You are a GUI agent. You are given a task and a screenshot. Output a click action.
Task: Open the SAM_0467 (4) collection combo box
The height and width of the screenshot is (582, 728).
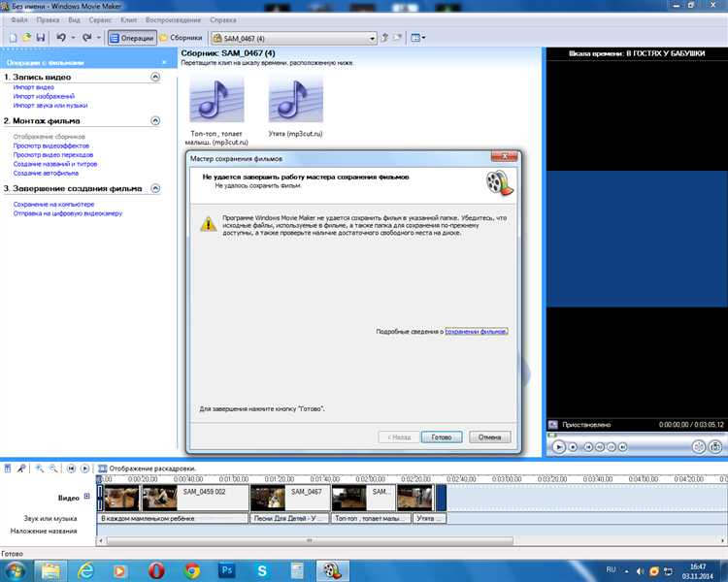[293, 38]
